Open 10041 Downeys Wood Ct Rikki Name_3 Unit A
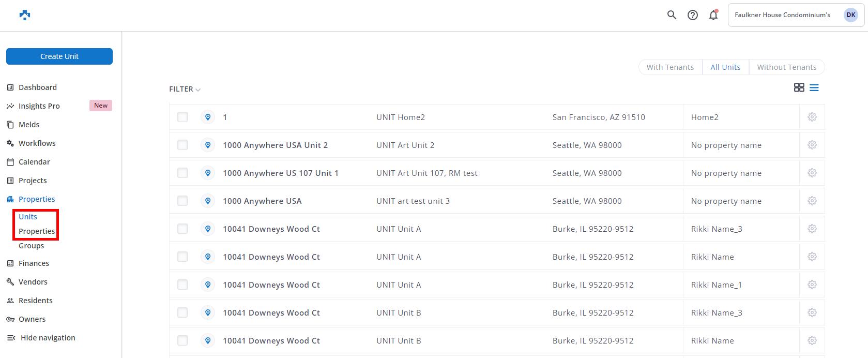Viewport: 868px width, 358px height. (x=271, y=229)
